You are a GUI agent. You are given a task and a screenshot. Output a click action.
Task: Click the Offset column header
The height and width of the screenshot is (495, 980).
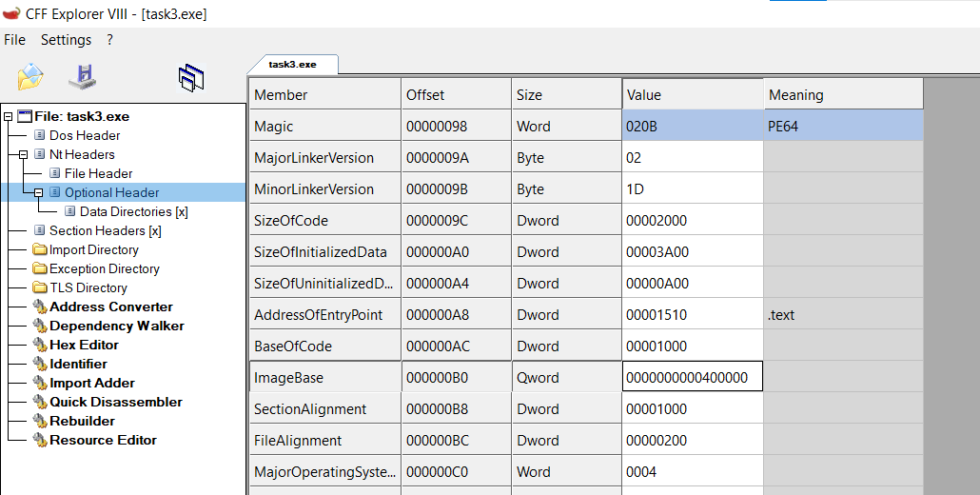point(457,94)
